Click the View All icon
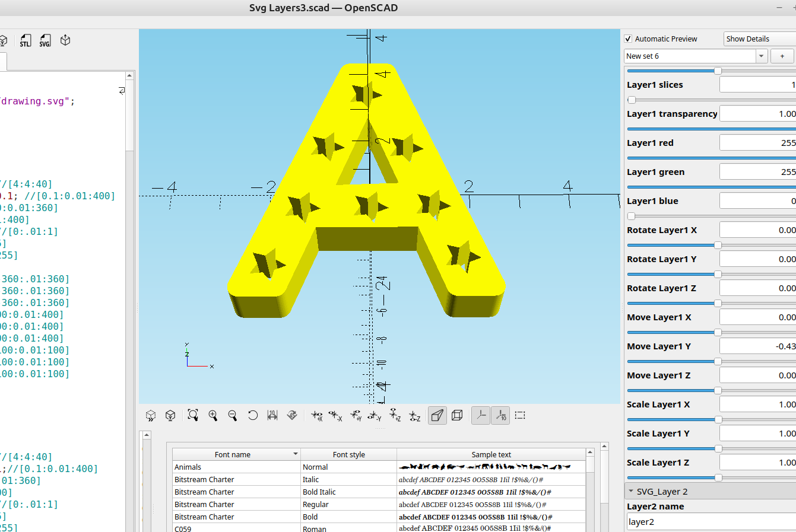 coord(193,415)
